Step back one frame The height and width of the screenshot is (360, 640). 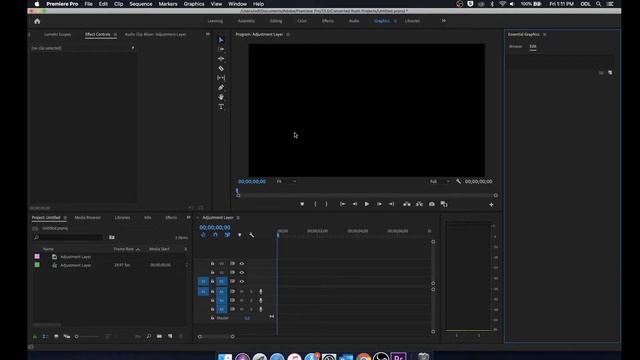[355, 204]
